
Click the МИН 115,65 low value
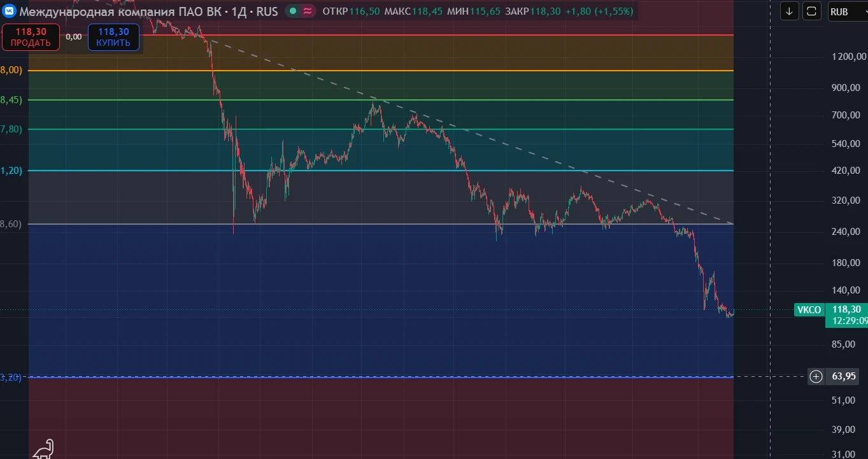point(473,11)
